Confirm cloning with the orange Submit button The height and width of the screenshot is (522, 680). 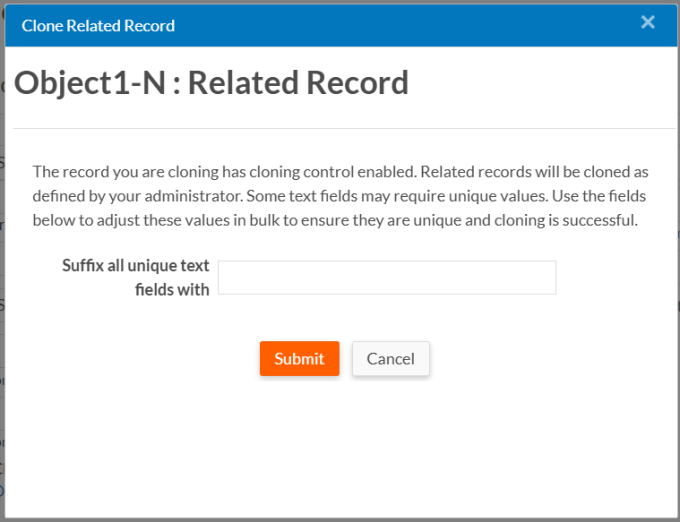pos(299,359)
